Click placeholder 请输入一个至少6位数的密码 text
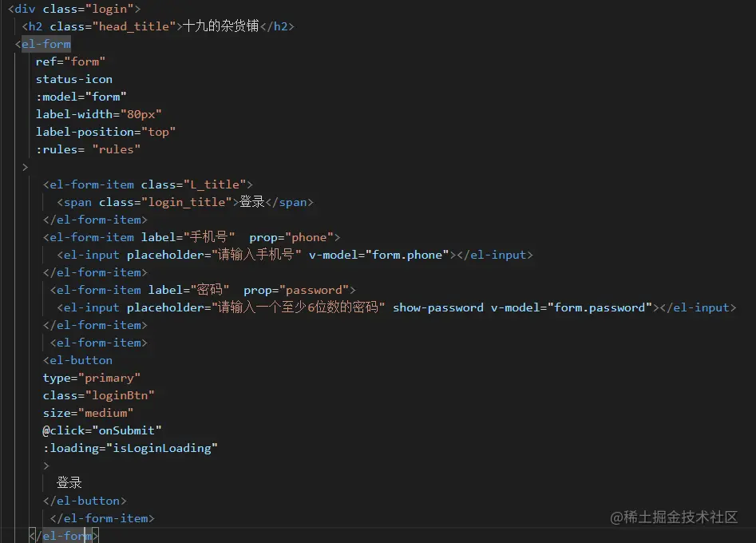The width and height of the screenshot is (756, 543). point(256,307)
